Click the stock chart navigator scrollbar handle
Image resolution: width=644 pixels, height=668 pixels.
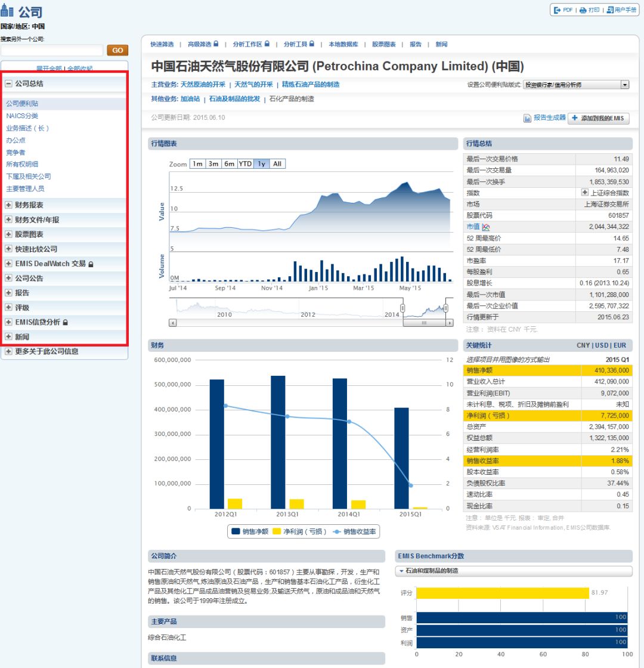424,323
